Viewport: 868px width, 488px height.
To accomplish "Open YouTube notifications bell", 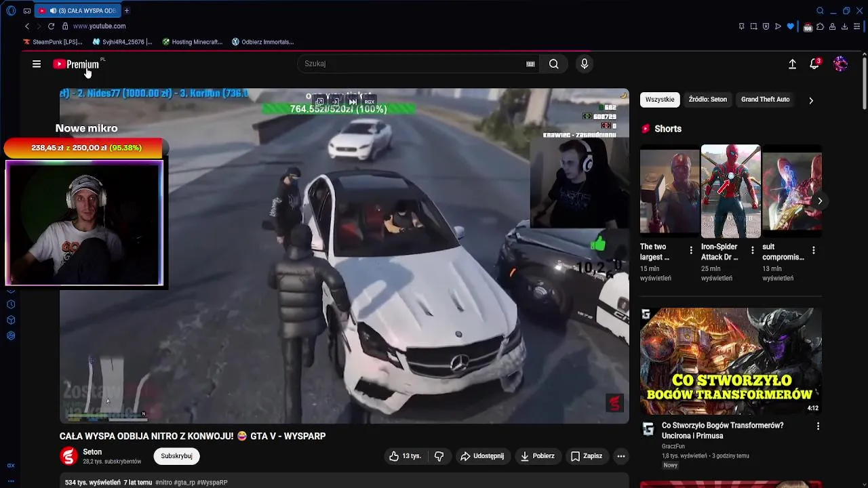I will (814, 64).
